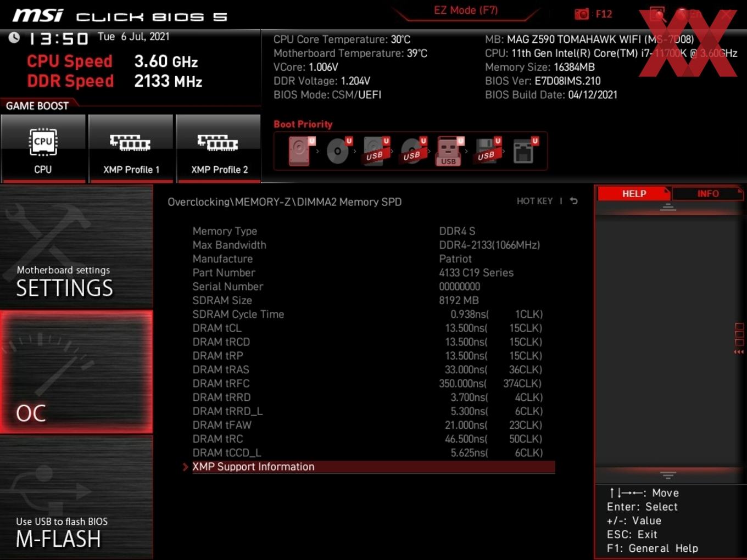747x560 pixels.
Task: Click the DRAM tRCD row label
Action: click(x=221, y=341)
